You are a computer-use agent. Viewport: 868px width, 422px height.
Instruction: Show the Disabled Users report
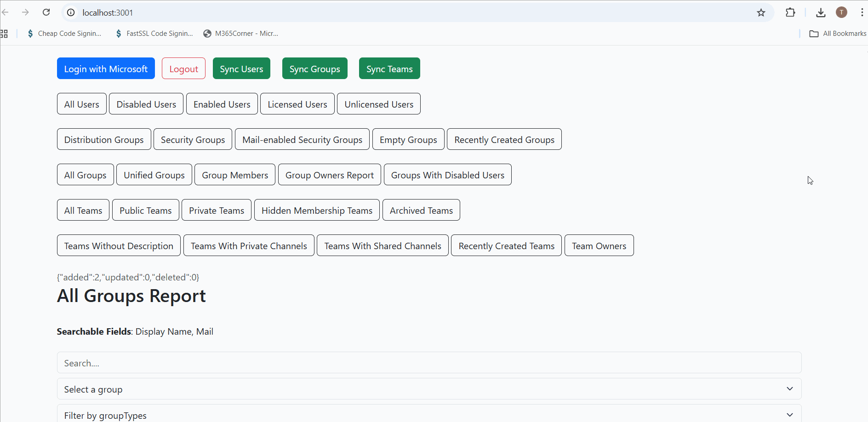[146, 104]
